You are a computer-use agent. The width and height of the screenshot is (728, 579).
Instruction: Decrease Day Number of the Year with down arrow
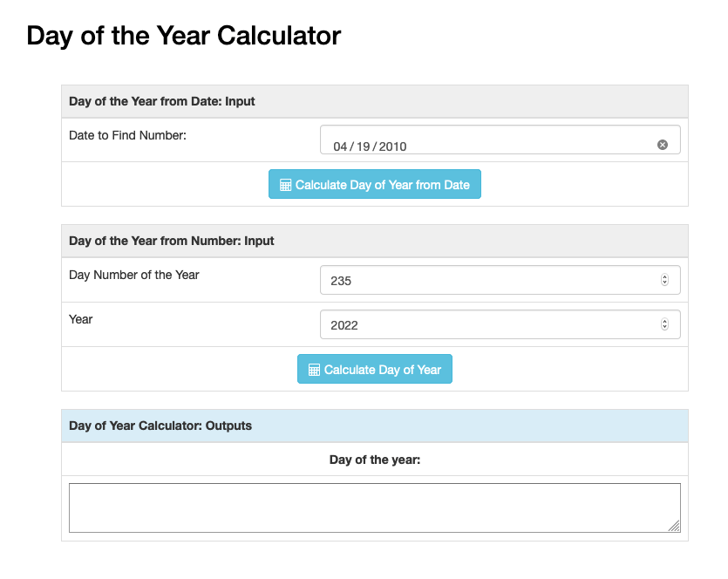pyautogui.click(x=665, y=283)
